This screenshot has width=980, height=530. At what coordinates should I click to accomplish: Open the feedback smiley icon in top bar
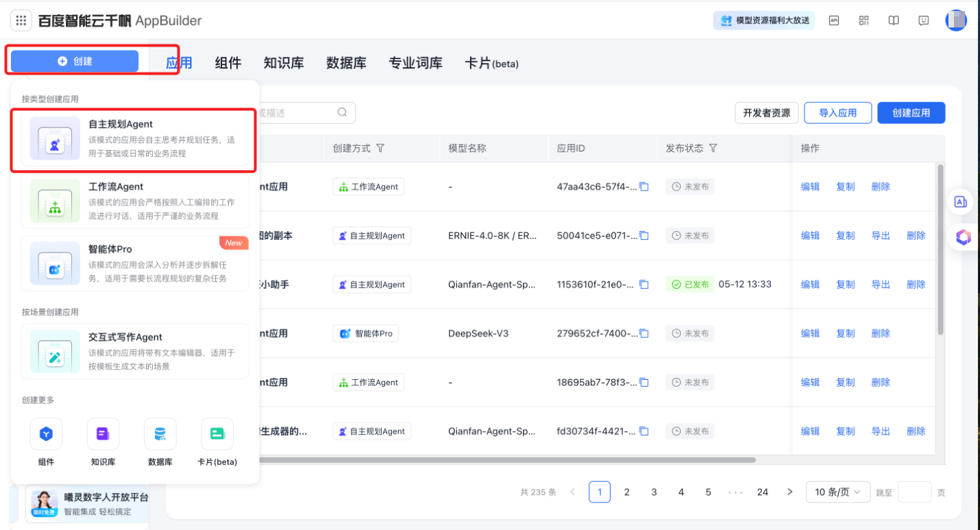click(924, 21)
